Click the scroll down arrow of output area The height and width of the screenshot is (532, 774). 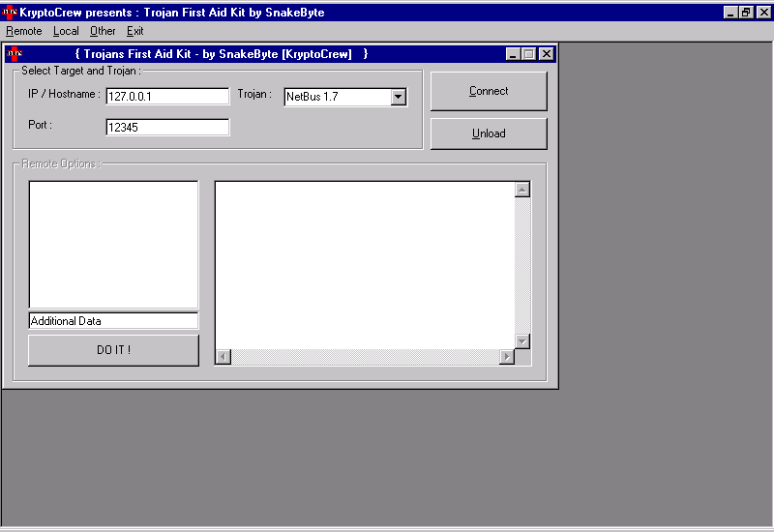pyautogui.click(x=522, y=340)
